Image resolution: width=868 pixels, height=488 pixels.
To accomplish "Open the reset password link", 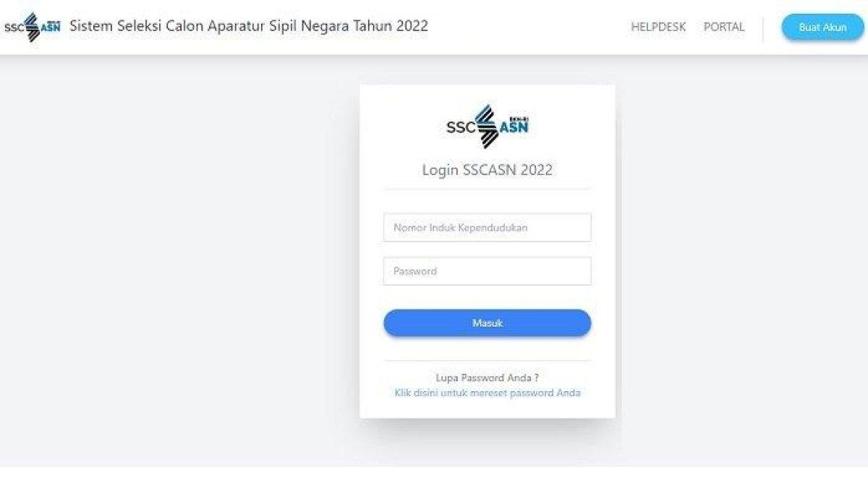I will point(488,393).
